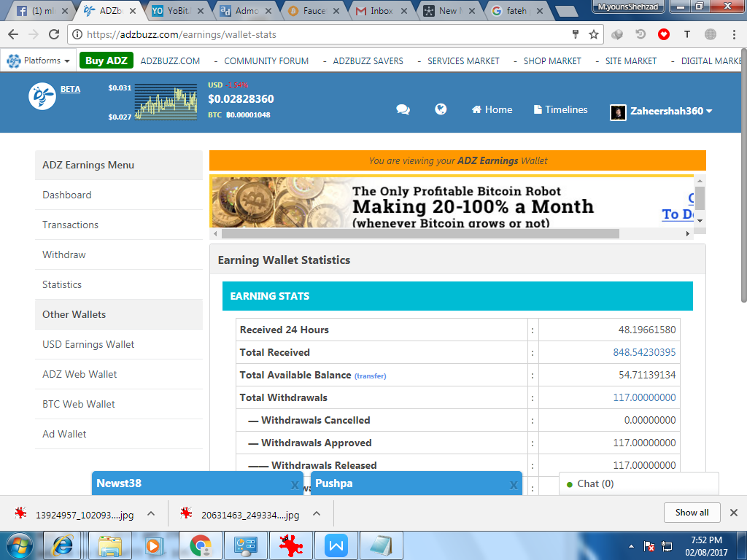Open the blue W app in taskbar
747x560 pixels.
pos(336,545)
